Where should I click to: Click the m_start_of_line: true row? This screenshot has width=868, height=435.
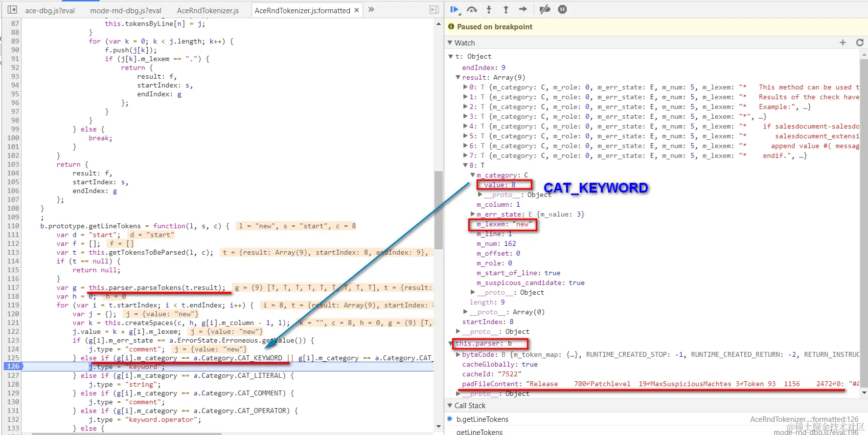(519, 273)
